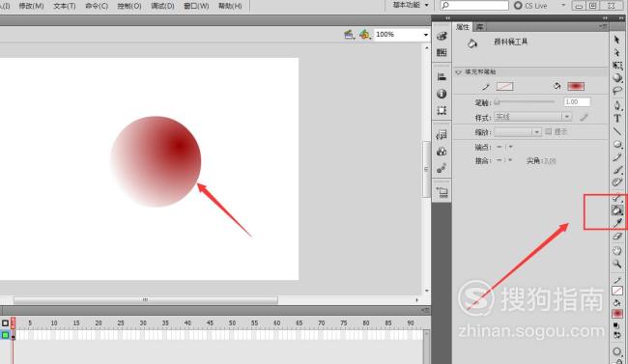628x364 pixels.
Task: Switch to the 属性 properties tab
Action: [463, 27]
